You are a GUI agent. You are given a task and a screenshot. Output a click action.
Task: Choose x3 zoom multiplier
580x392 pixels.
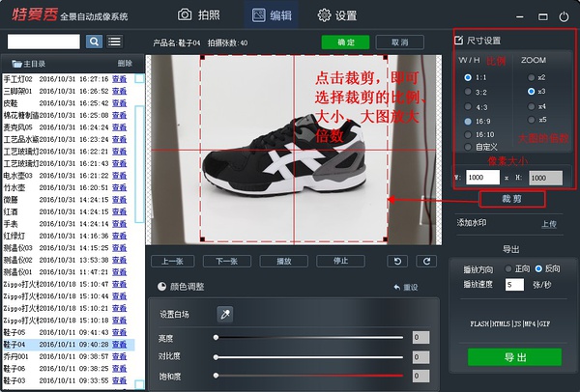coord(531,91)
